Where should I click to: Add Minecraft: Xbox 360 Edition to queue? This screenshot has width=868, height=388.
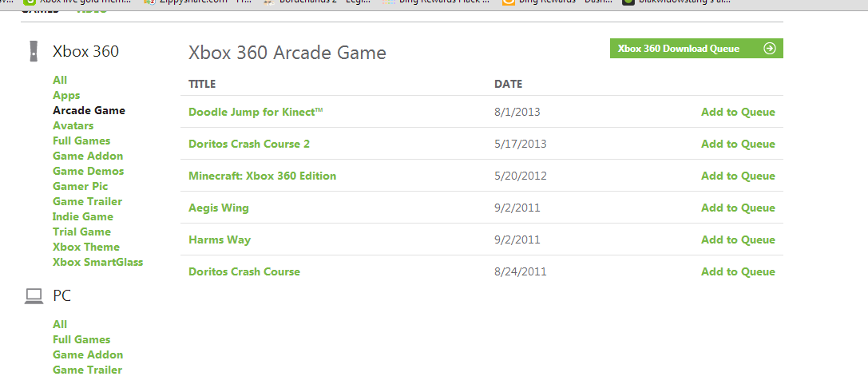coord(738,176)
